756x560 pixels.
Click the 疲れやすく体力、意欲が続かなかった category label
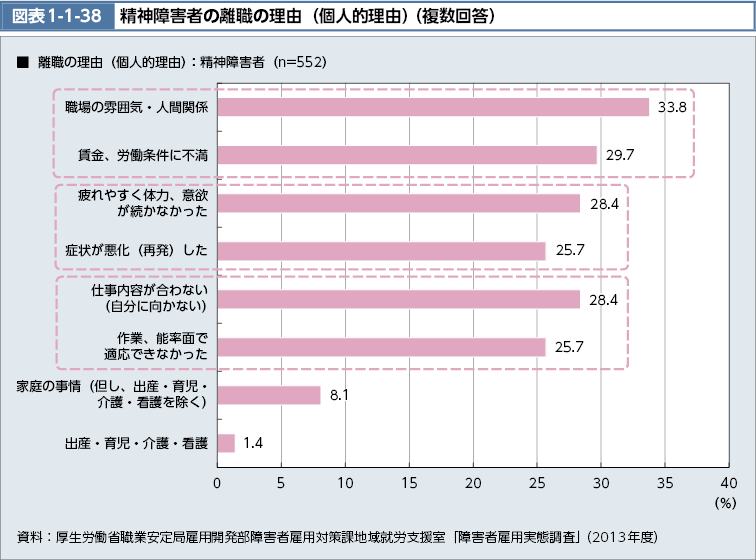(143, 203)
